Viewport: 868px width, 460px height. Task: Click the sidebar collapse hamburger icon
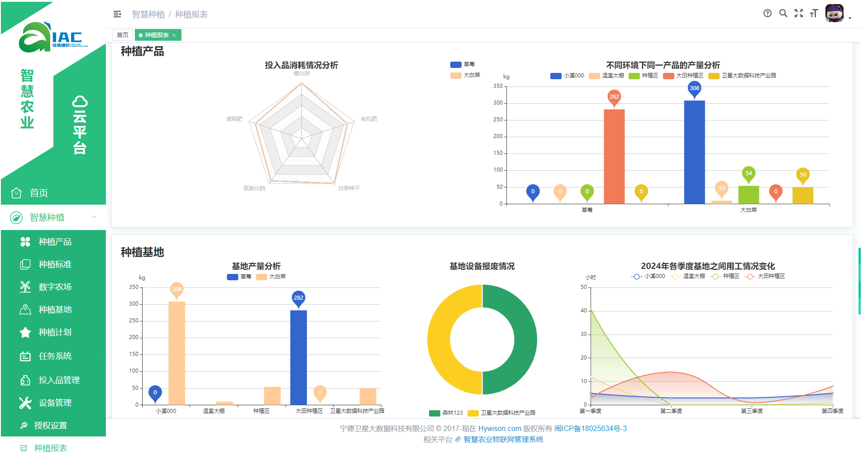[117, 14]
